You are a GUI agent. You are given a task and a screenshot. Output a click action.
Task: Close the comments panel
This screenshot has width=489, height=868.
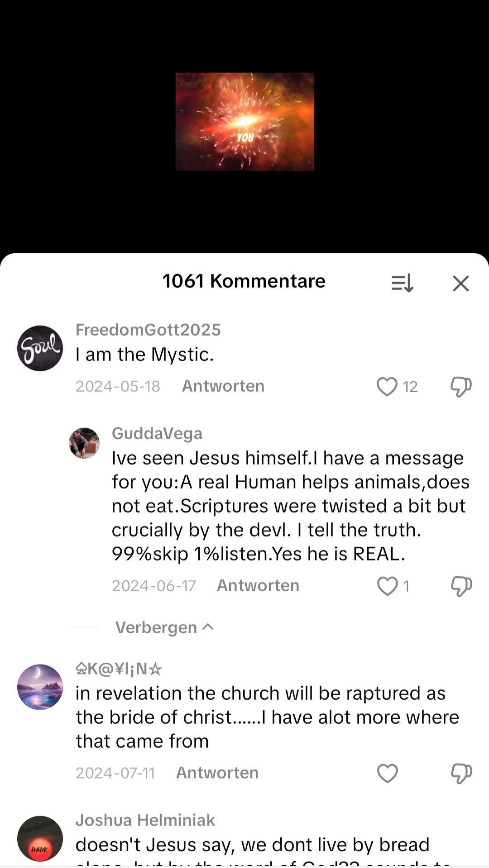point(460,284)
